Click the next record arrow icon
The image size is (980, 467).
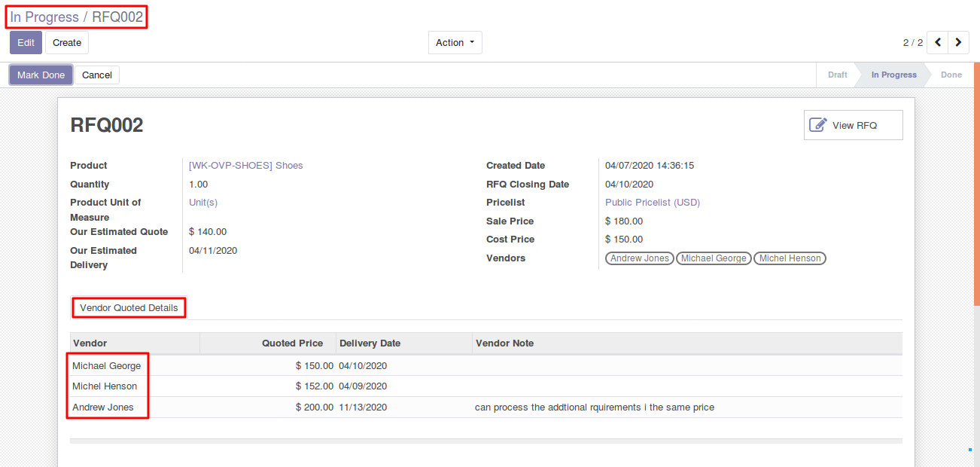pos(958,42)
